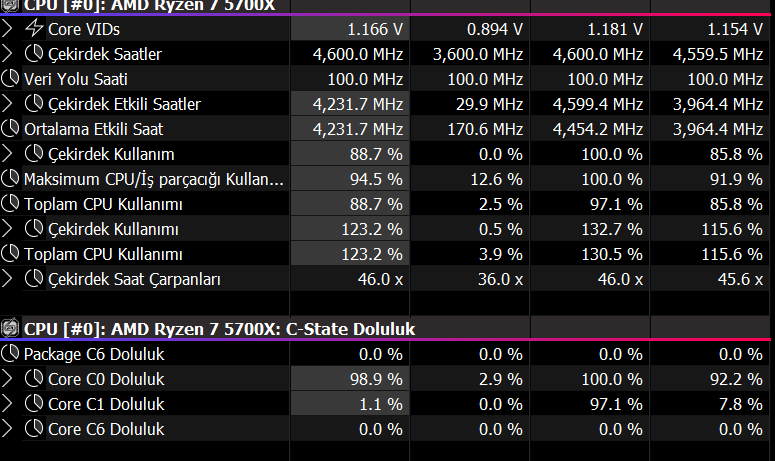Click the clock icon beside Package C6 Doluluk
The width and height of the screenshot is (775, 461).
[x=10, y=354]
